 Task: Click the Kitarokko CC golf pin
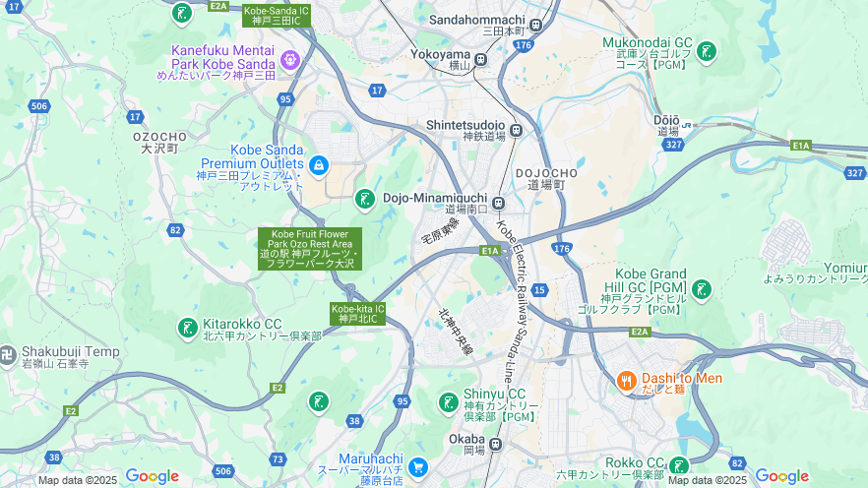coord(188,329)
